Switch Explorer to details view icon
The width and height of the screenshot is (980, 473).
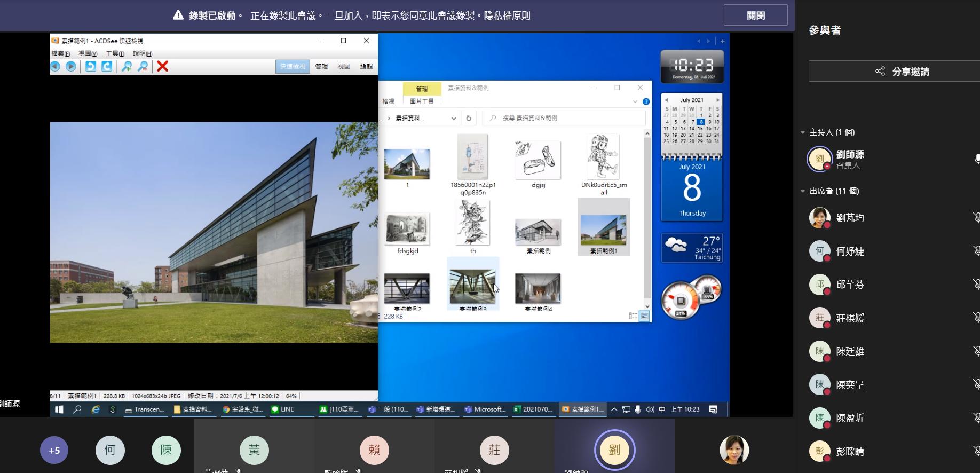(x=633, y=316)
